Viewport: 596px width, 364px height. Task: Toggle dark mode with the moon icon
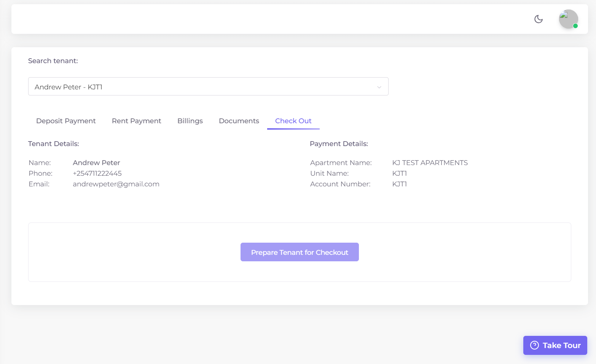[x=539, y=19]
